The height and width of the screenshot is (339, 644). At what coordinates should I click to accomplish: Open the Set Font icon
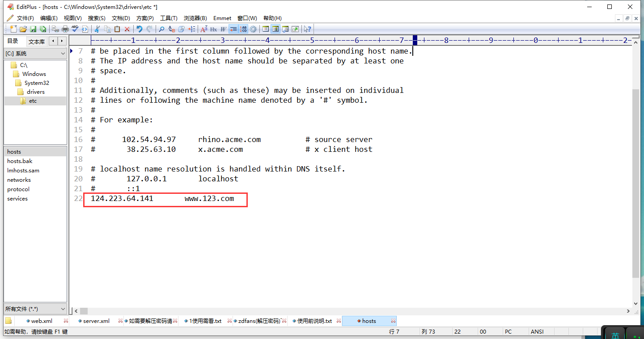(204, 29)
